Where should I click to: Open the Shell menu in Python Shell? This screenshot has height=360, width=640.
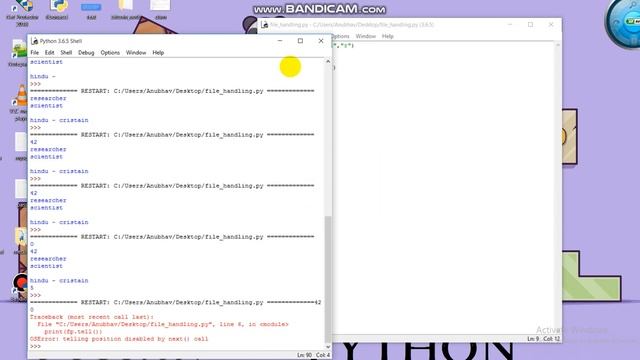point(66,53)
